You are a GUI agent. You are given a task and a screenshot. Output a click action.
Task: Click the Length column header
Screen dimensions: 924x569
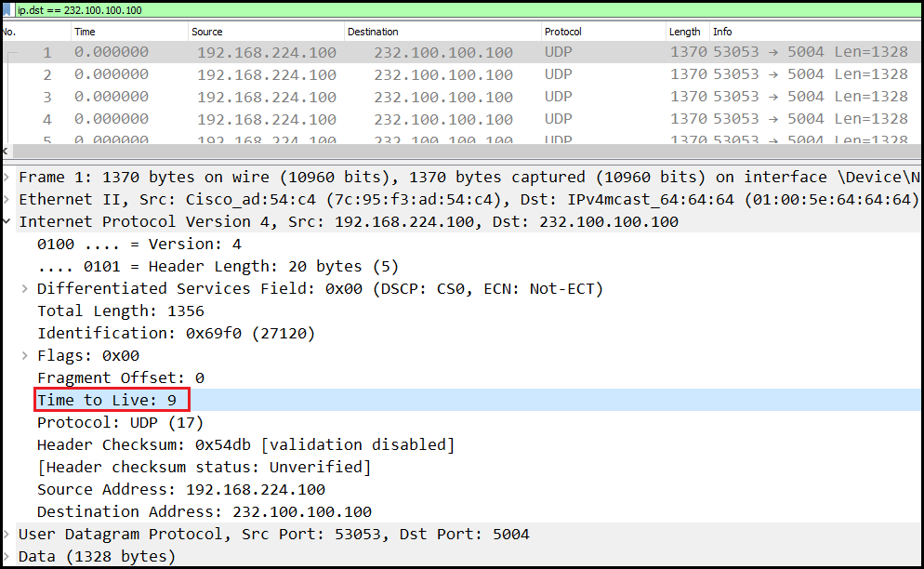point(684,32)
